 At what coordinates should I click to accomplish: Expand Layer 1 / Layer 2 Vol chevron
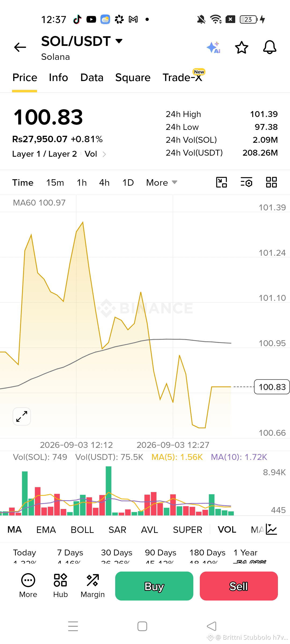point(104,154)
